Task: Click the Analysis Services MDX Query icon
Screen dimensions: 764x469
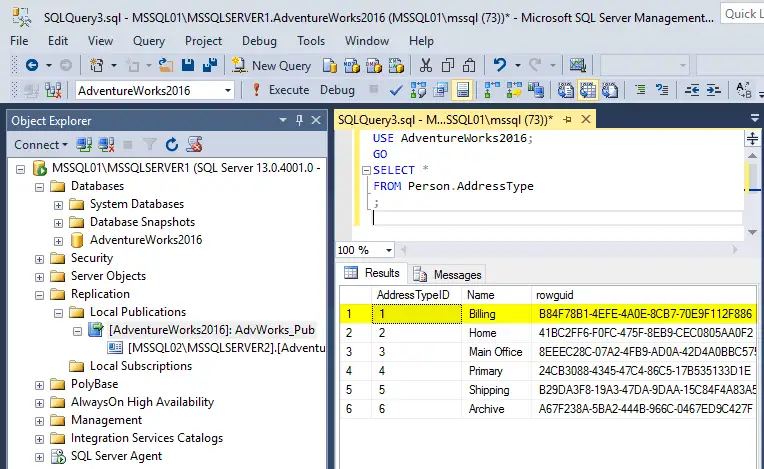Action: point(352,65)
